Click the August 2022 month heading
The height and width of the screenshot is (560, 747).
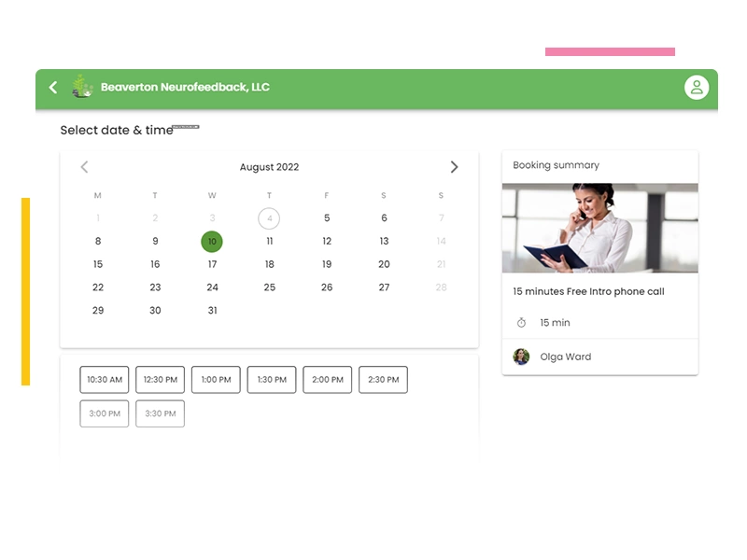point(269,167)
